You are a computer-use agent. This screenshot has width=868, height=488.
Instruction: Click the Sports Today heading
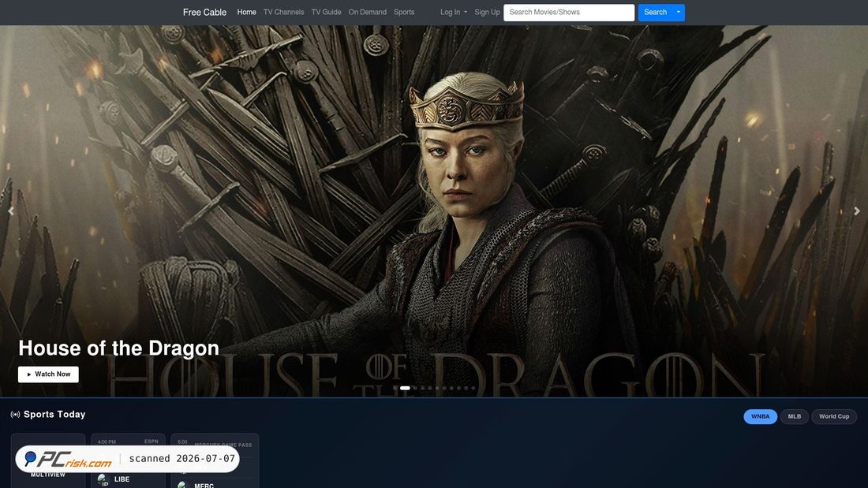click(x=54, y=415)
